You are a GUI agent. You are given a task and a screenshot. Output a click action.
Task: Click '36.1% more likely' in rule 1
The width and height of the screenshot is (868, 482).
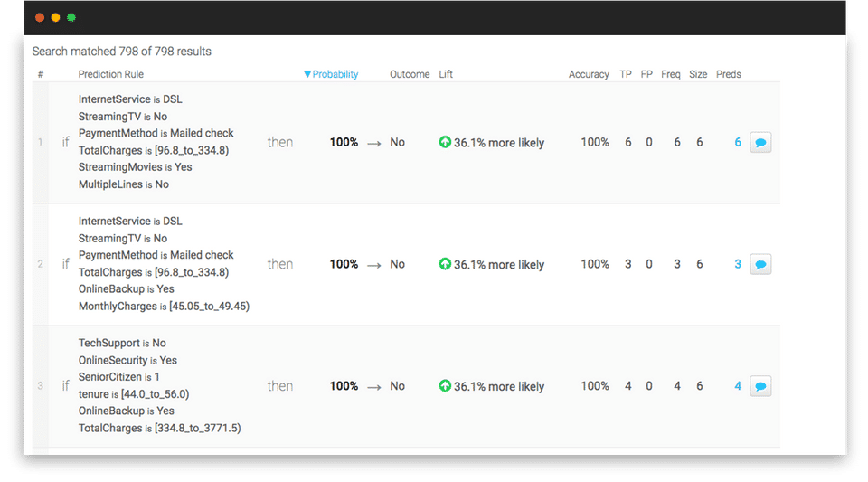pyautogui.click(x=499, y=143)
